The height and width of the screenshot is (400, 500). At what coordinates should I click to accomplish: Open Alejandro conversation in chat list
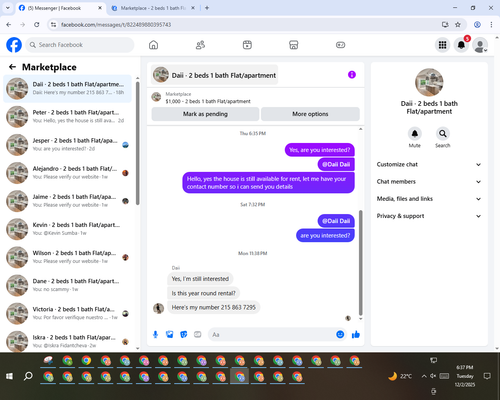pos(68,173)
